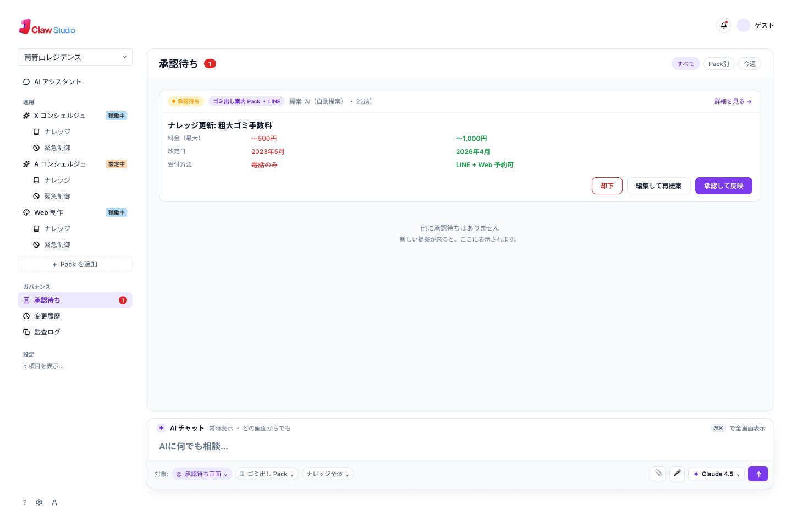Click the 却下 button
The width and height of the screenshot is (792, 532).
pyautogui.click(x=607, y=186)
